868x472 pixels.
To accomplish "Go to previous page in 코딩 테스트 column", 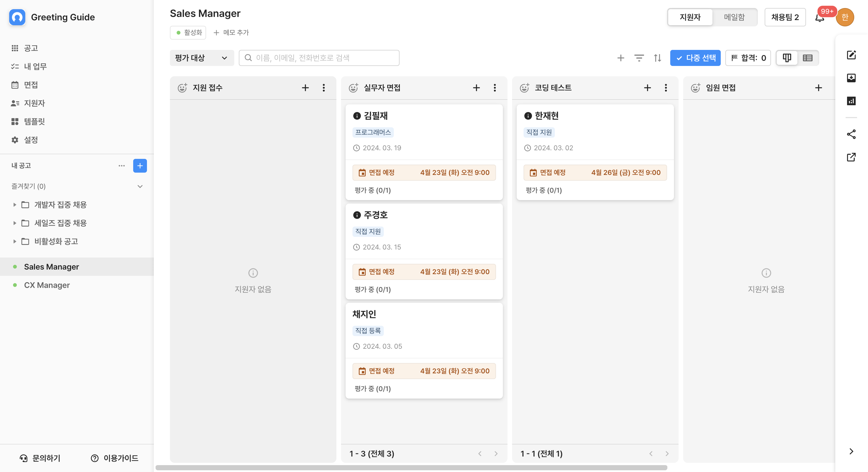I will pyautogui.click(x=651, y=454).
